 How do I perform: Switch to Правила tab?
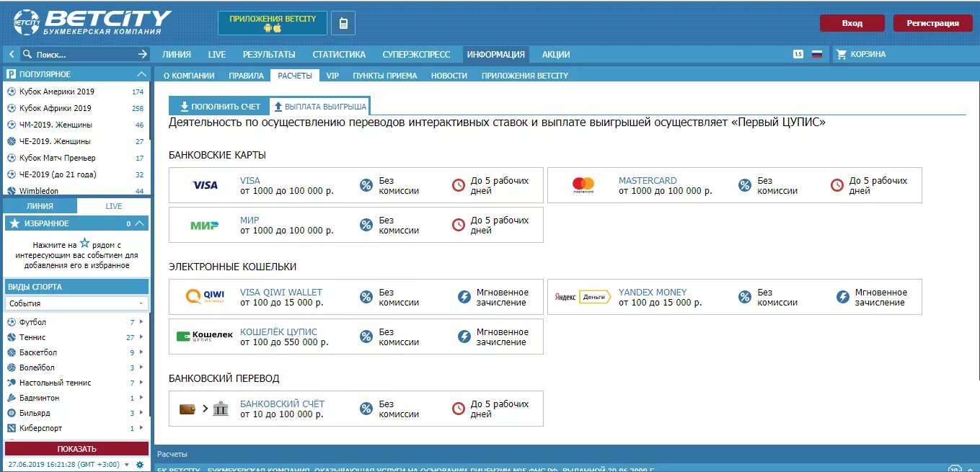pos(246,75)
